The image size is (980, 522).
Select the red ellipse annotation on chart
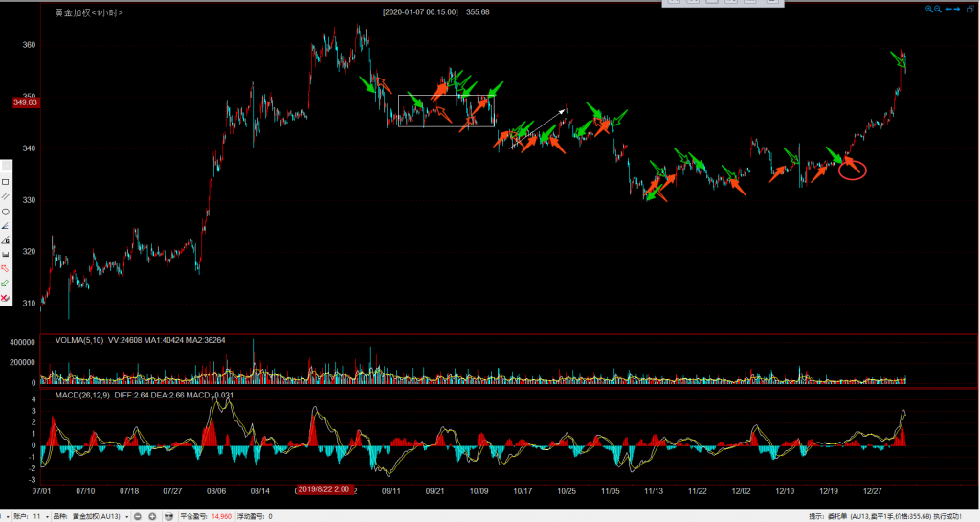854,170
